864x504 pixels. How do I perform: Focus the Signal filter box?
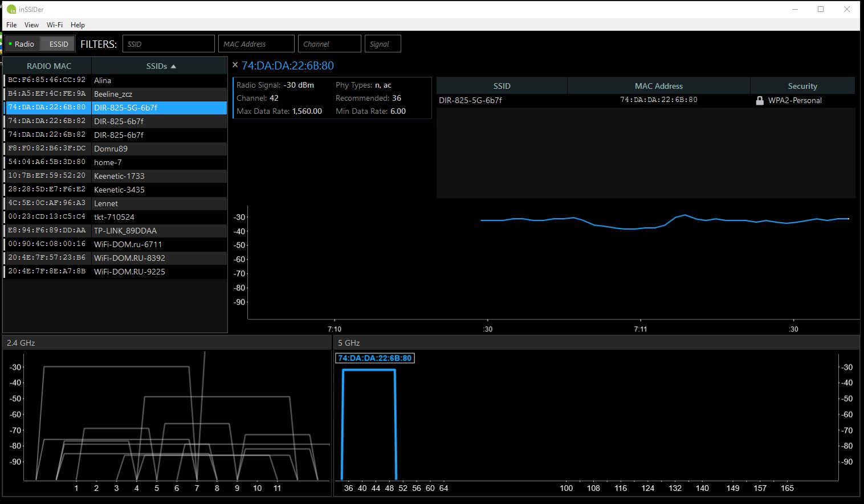coord(382,44)
